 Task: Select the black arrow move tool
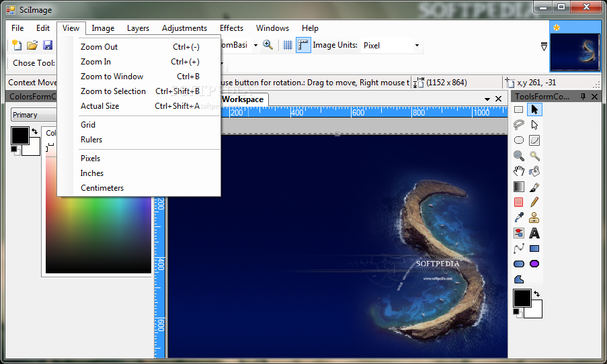(534, 109)
